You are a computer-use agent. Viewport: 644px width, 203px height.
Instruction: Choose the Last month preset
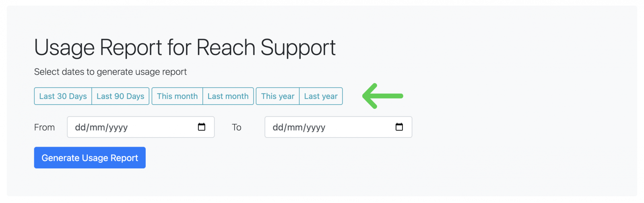tap(228, 96)
